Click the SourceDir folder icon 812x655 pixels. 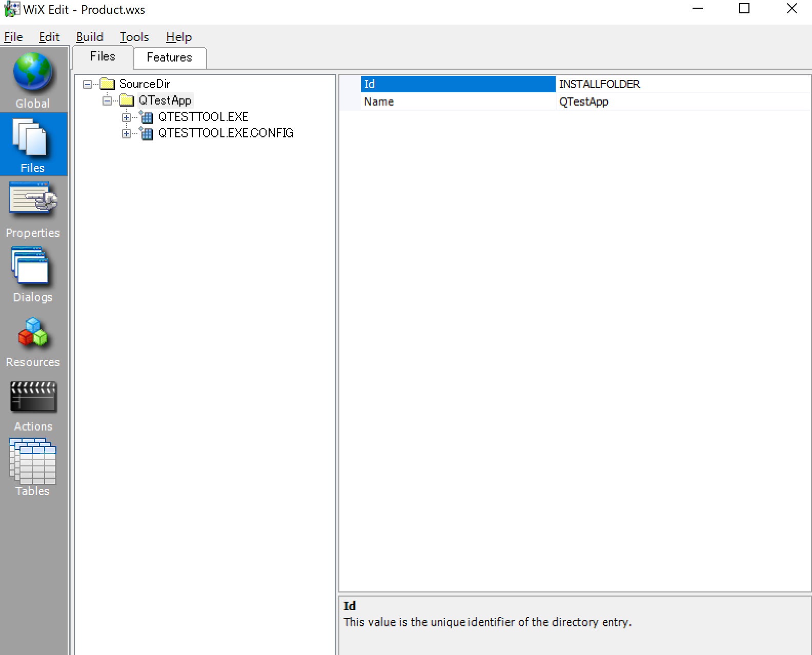point(107,84)
